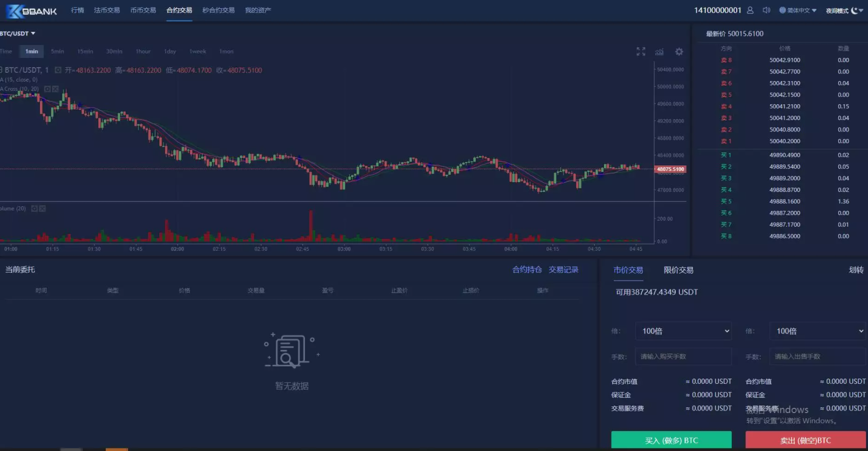Expand chart to fullscreen
868x451 pixels.
click(x=641, y=52)
